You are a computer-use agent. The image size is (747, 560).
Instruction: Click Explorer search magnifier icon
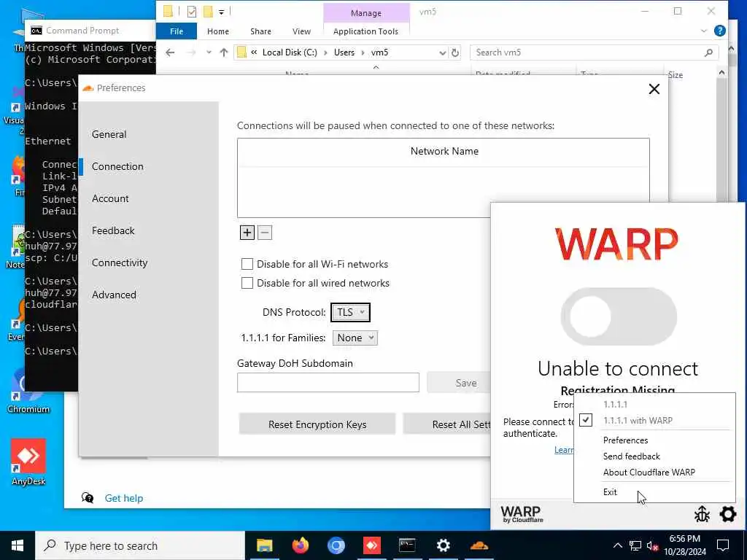click(708, 52)
